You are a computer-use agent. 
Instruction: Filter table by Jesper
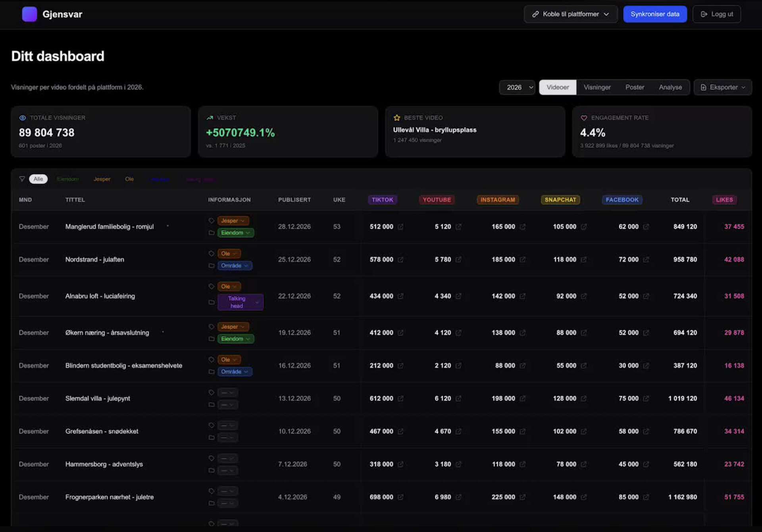(102, 179)
